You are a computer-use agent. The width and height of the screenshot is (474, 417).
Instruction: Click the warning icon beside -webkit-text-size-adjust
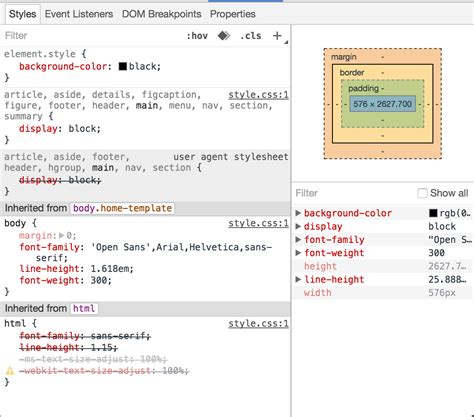tap(10, 371)
